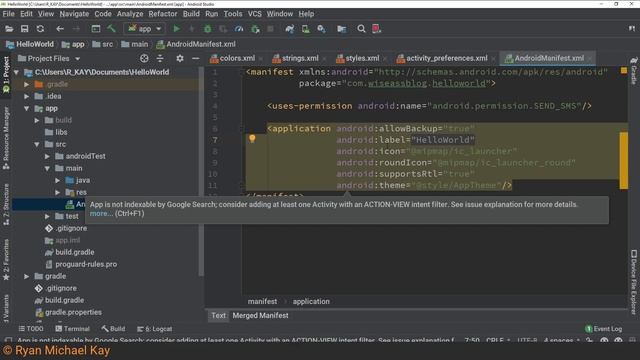640x360 pixels.
Task: Expand the build folder
Action: click(x=37, y=120)
